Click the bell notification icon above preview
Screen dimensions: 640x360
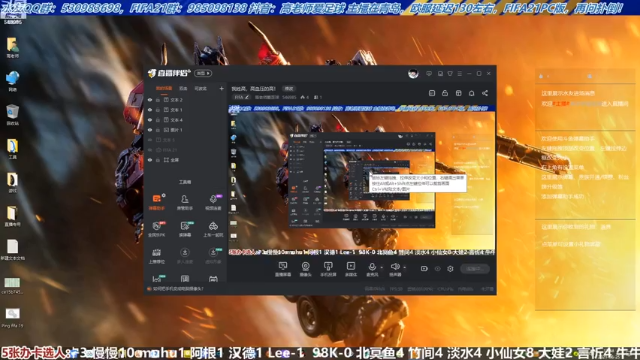tap(471, 93)
